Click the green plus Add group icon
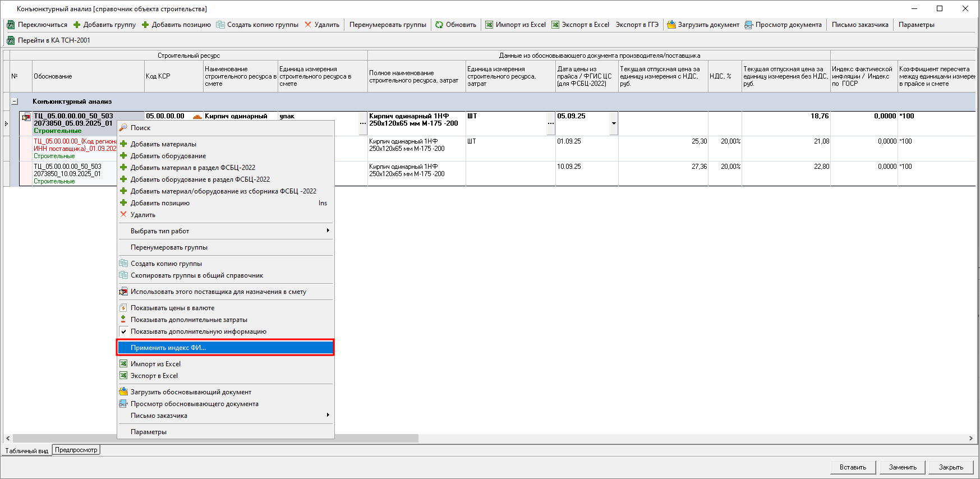This screenshot has height=479, width=980. (77, 25)
